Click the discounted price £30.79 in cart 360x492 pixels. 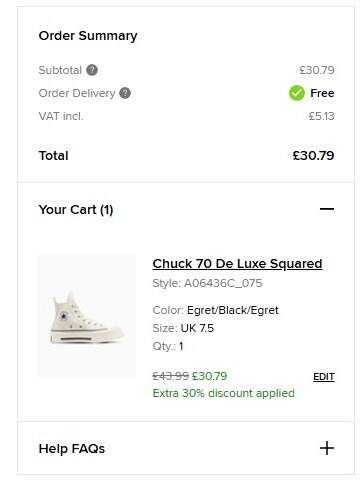point(209,376)
